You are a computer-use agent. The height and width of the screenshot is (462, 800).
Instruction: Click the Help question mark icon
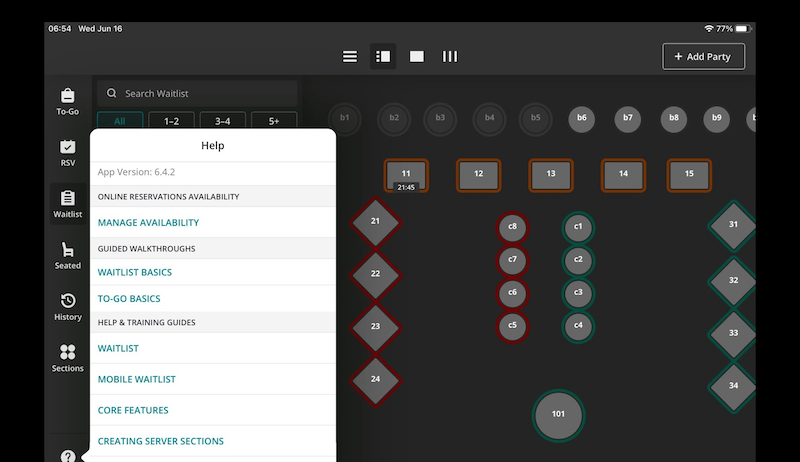(67, 456)
